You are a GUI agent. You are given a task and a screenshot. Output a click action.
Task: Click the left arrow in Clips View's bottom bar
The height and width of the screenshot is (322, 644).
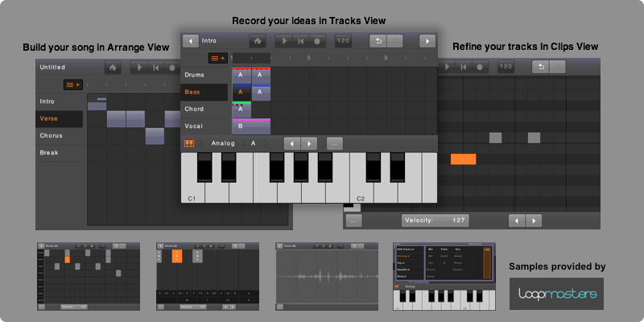pyautogui.click(x=517, y=221)
